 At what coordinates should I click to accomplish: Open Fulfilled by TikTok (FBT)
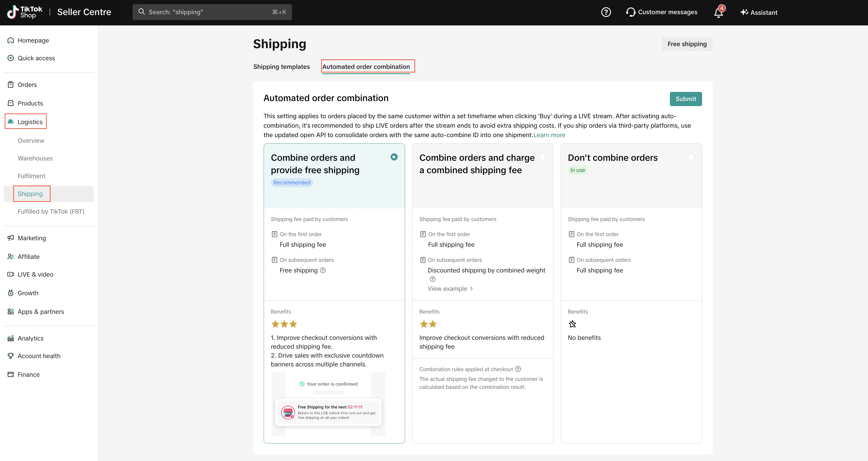[x=51, y=212]
